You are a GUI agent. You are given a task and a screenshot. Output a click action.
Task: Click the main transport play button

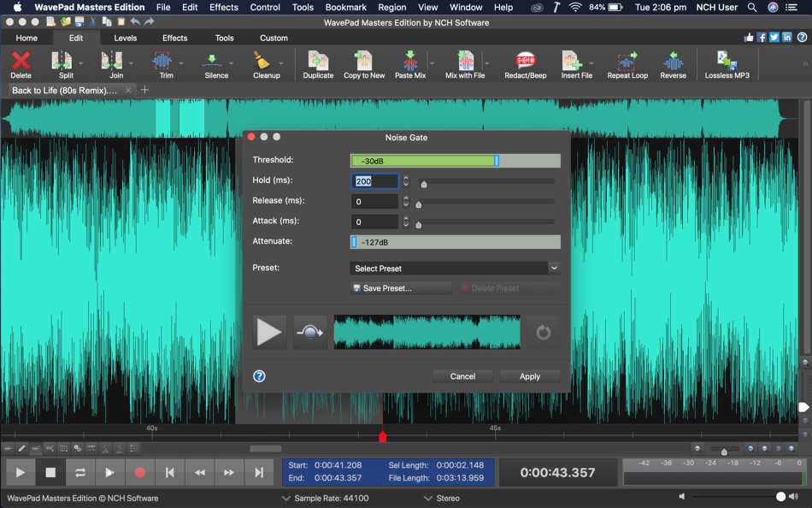pos(21,472)
